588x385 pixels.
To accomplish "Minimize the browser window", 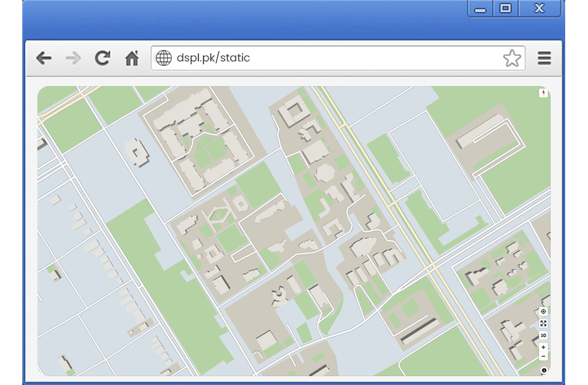I will tap(480, 9).
